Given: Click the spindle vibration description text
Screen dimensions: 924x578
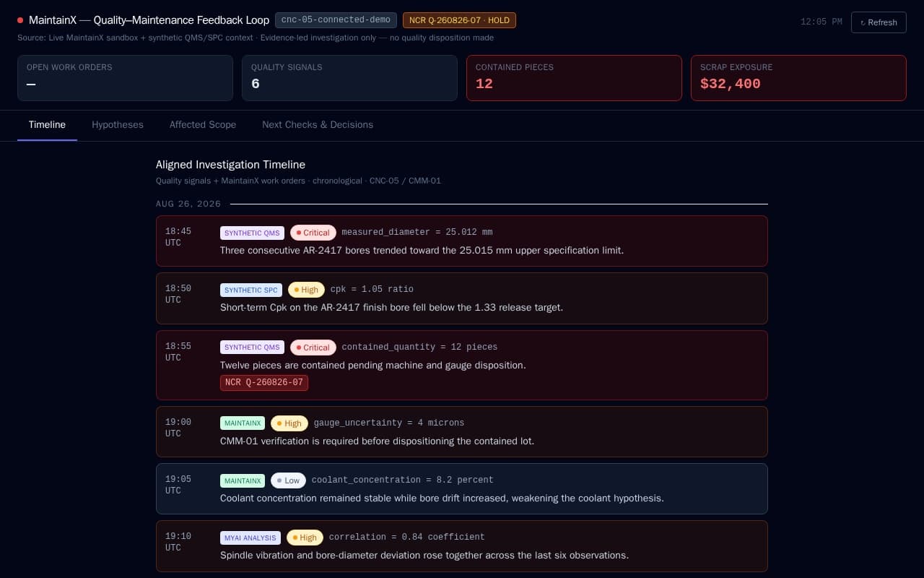Looking at the screenshot, I should coord(424,556).
